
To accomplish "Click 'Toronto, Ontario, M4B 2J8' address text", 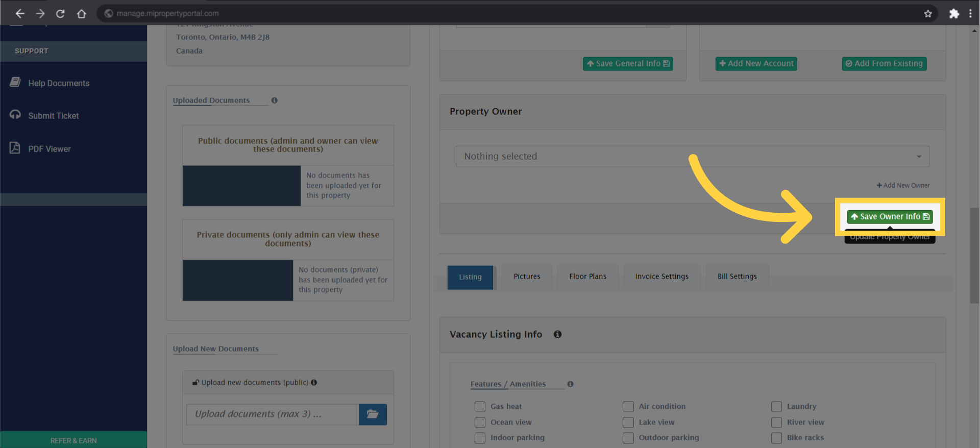I will (223, 37).
